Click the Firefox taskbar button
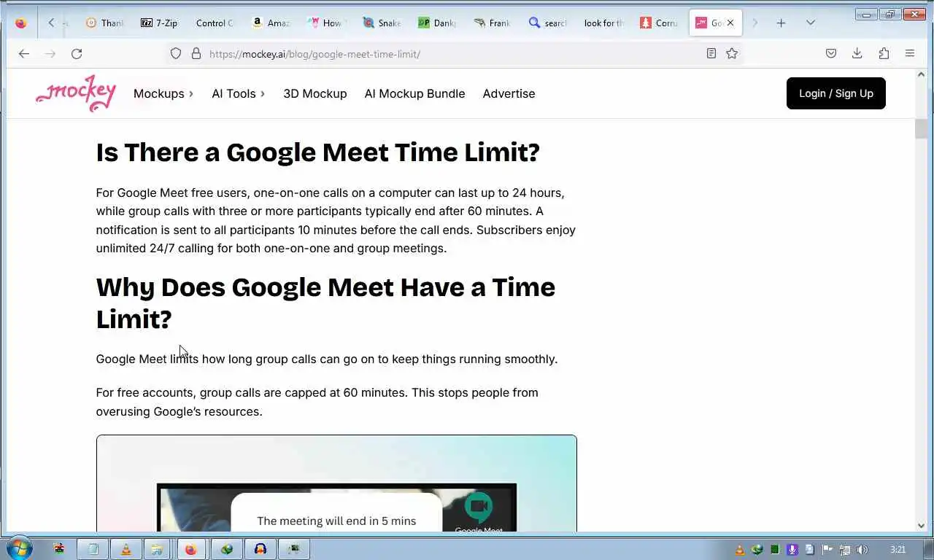This screenshot has width=934, height=560. 190,549
